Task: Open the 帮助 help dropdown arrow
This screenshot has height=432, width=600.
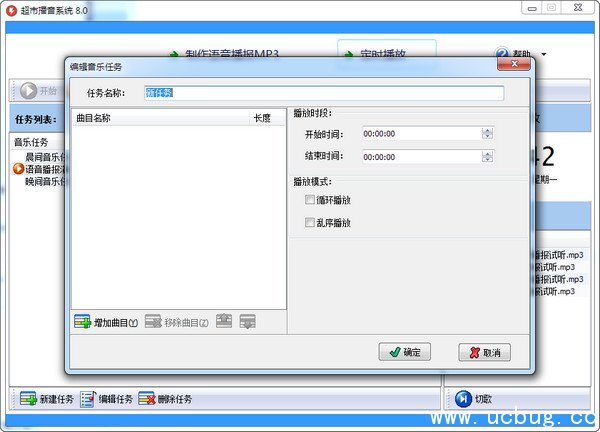Action: click(x=544, y=54)
